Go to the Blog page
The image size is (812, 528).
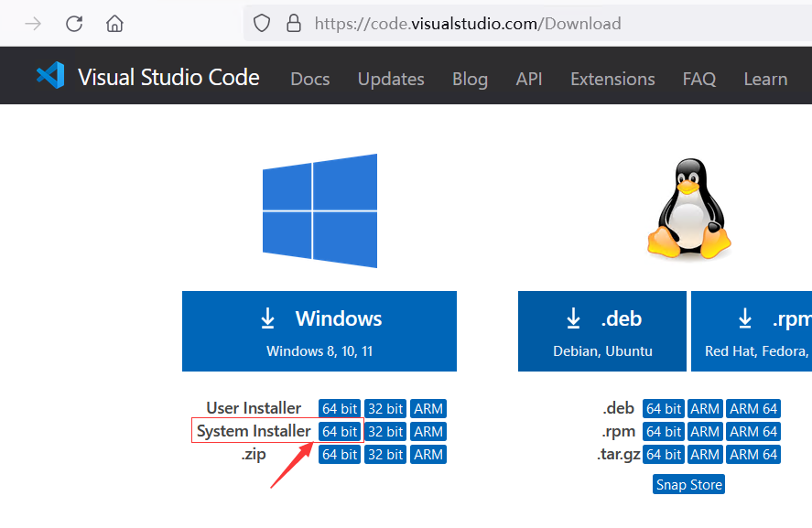click(x=470, y=79)
